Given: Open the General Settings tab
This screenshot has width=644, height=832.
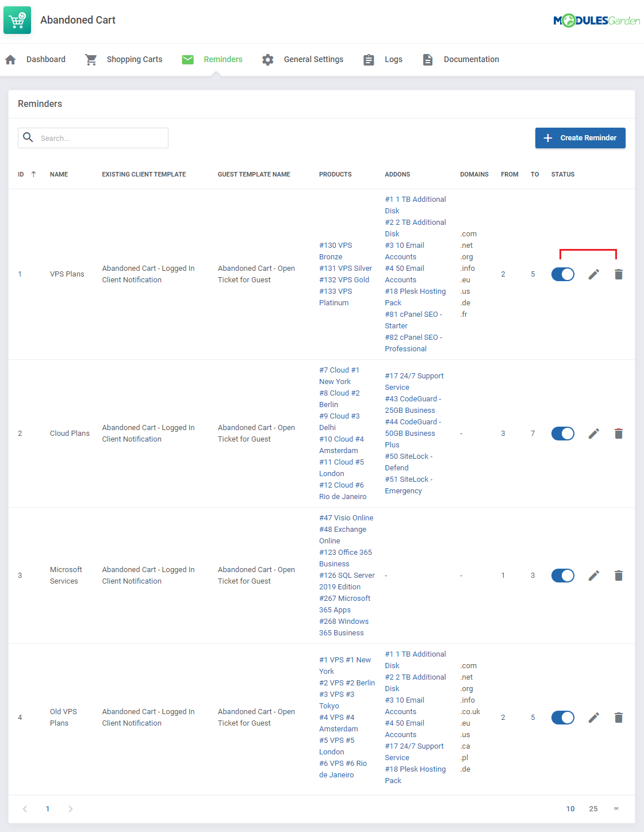Looking at the screenshot, I should [x=302, y=60].
